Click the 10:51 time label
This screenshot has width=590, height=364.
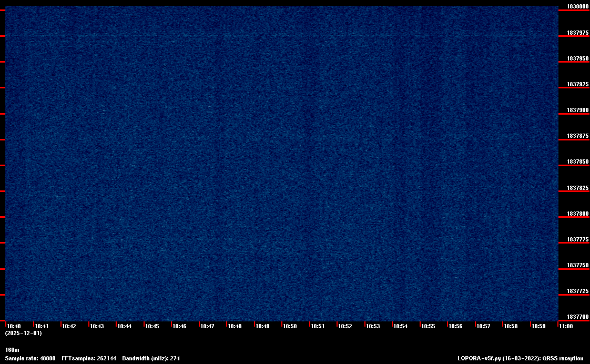point(318,326)
